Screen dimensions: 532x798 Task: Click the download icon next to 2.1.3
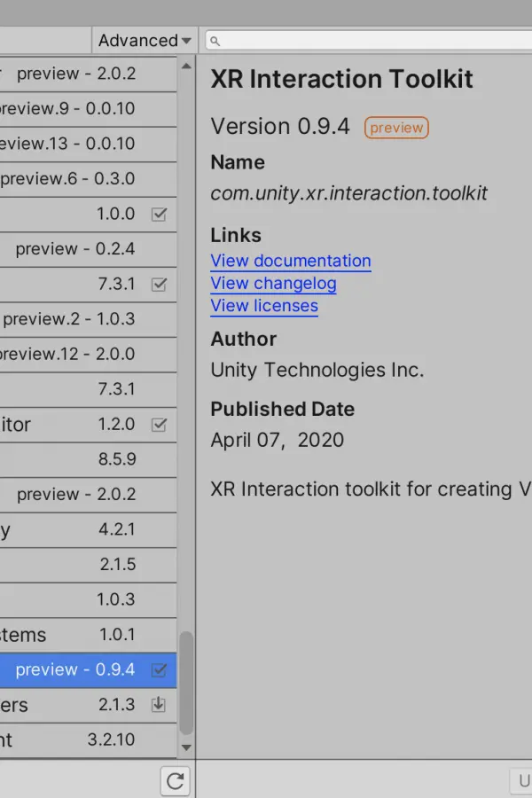[x=159, y=704]
